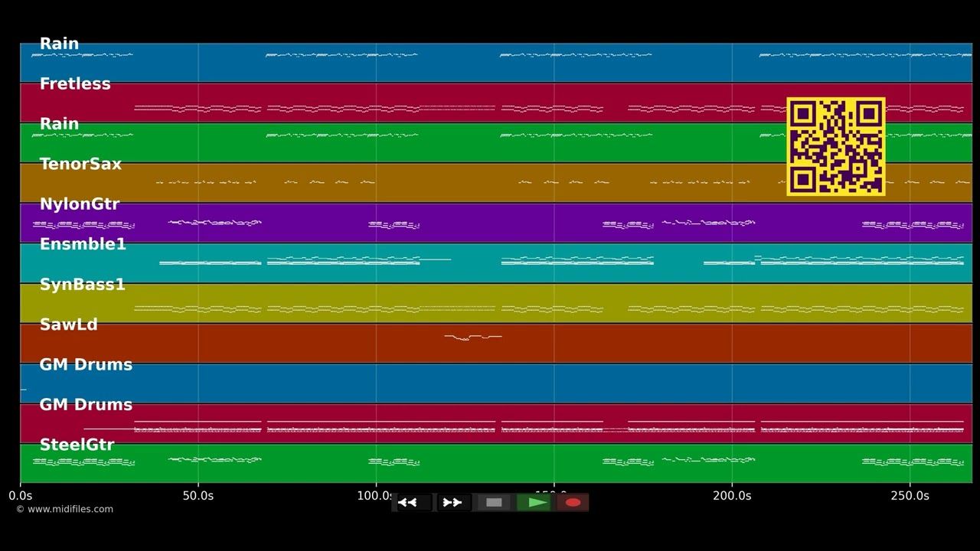Click the 250.0s timeline marker
The width and height of the screenshot is (980, 551).
pyautogui.click(x=910, y=496)
